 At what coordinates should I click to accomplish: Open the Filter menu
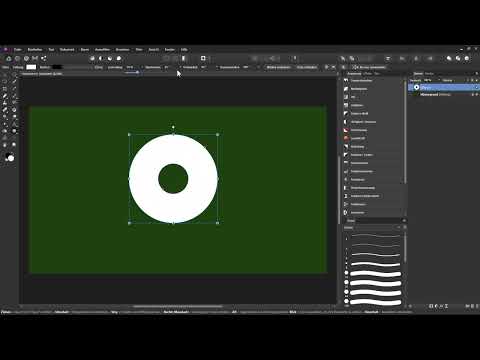pos(139,50)
